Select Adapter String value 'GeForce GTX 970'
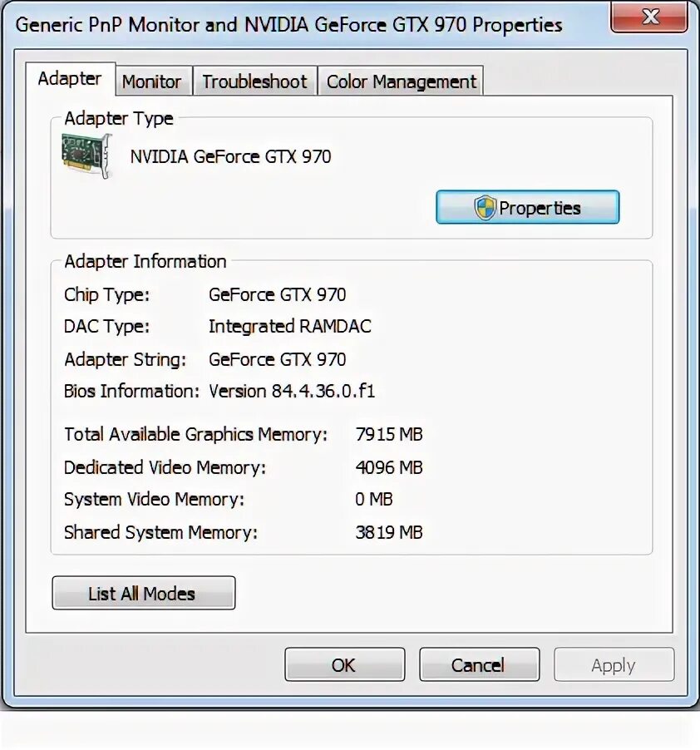 [x=278, y=359]
